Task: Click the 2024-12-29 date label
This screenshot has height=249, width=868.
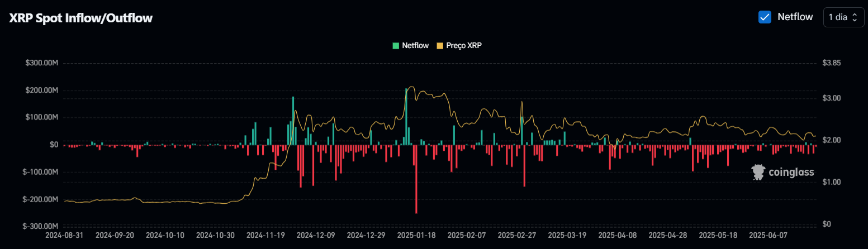Action: pyautogui.click(x=366, y=236)
